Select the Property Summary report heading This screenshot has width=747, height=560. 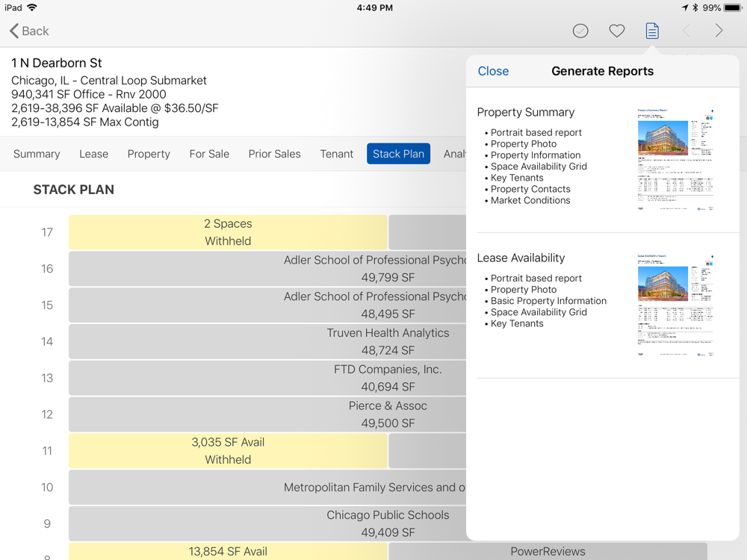[x=525, y=113]
